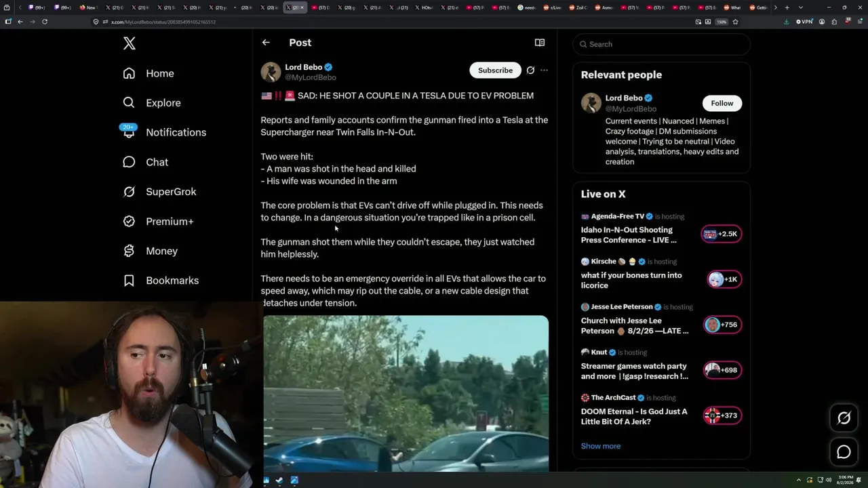Switch to the 'Gettin' Reddit tab
This screenshot has height=488, width=868.
(x=759, y=7)
